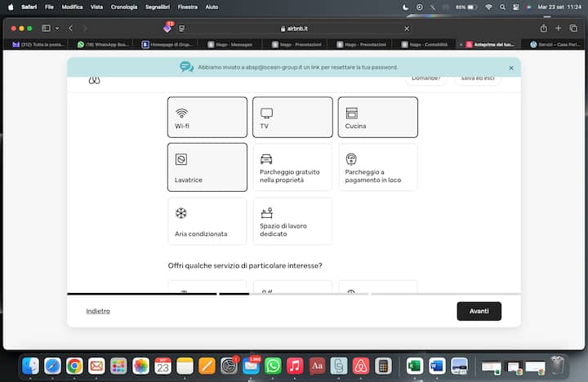Image resolution: width=588 pixels, height=382 pixels.
Task: Open the Segnalibri menu
Action: click(x=158, y=6)
